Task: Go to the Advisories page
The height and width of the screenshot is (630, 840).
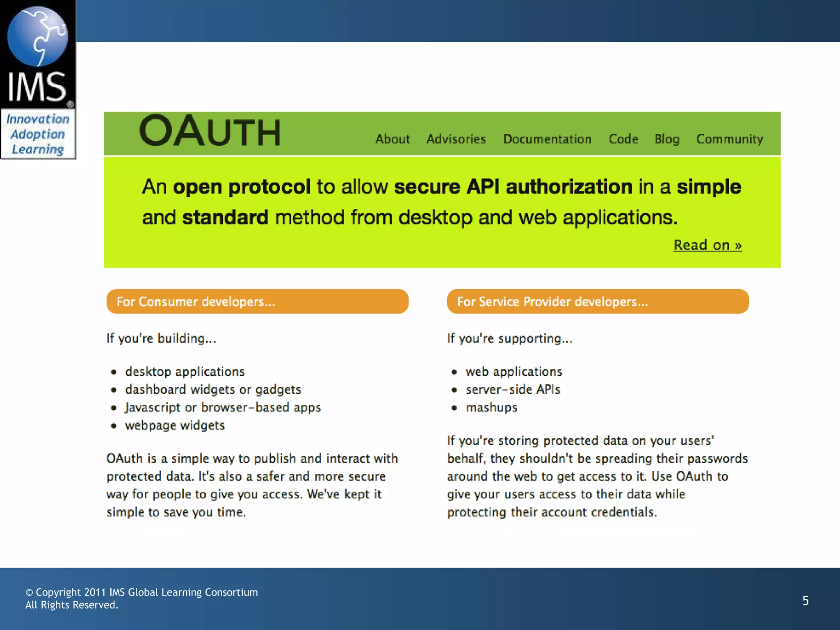Action: 456,139
